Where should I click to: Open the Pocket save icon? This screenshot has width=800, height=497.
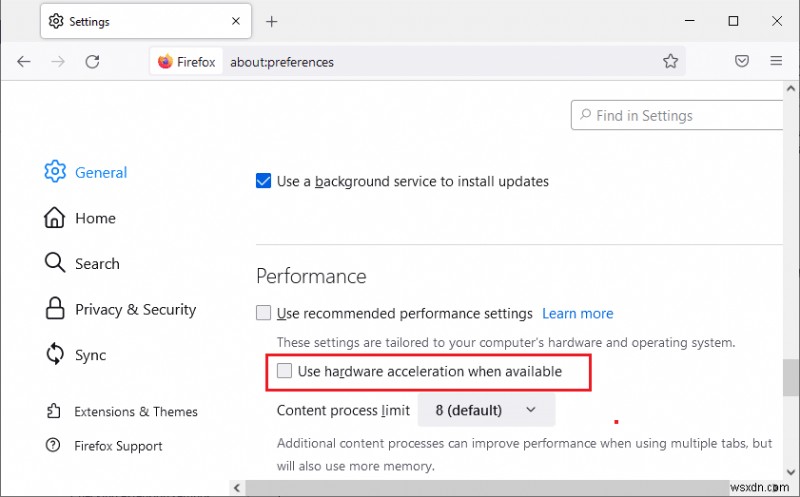[x=742, y=61]
